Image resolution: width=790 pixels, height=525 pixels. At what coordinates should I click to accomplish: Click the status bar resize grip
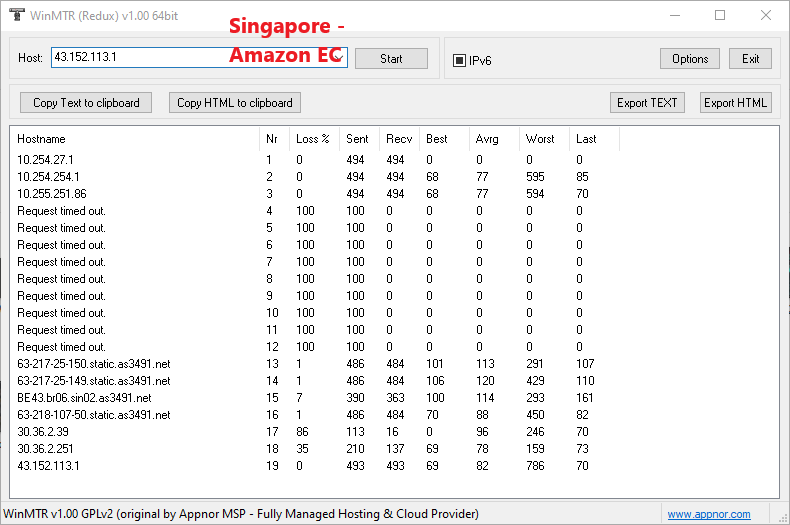click(783, 517)
